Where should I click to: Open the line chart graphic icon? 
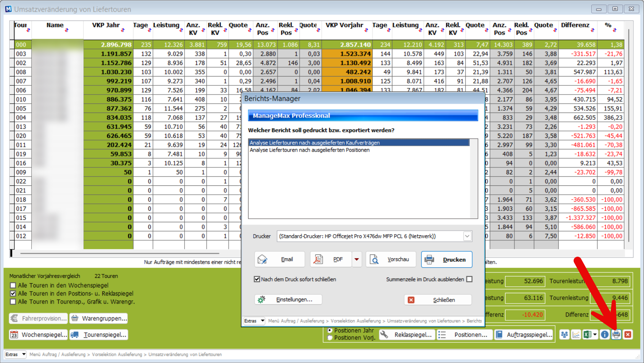pos(576,335)
